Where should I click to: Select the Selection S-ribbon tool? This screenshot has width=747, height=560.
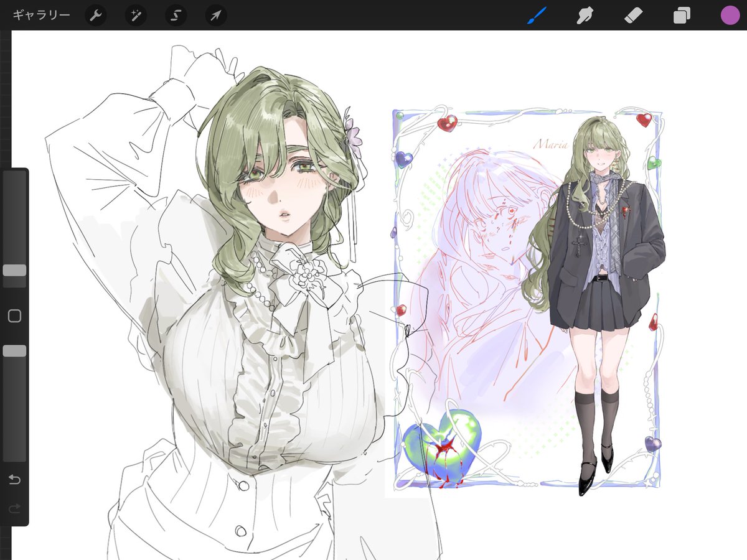pyautogui.click(x=176, y=15)
